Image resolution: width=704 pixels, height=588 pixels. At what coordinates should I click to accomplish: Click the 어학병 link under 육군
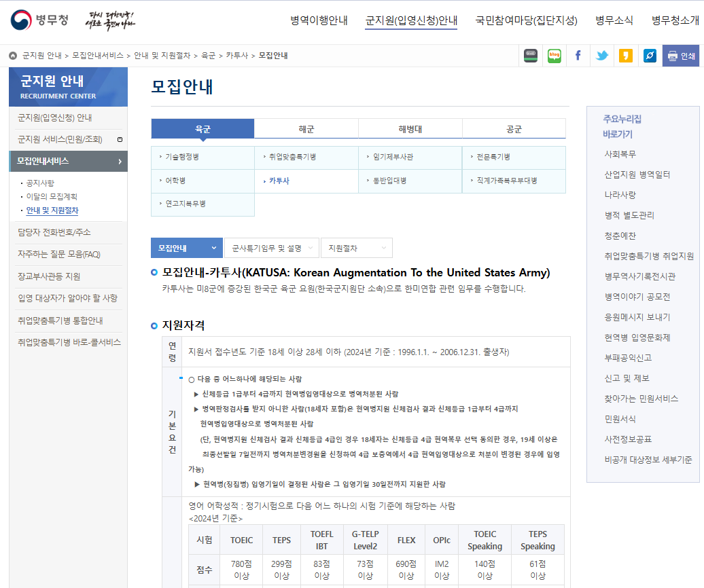[175, 181]
